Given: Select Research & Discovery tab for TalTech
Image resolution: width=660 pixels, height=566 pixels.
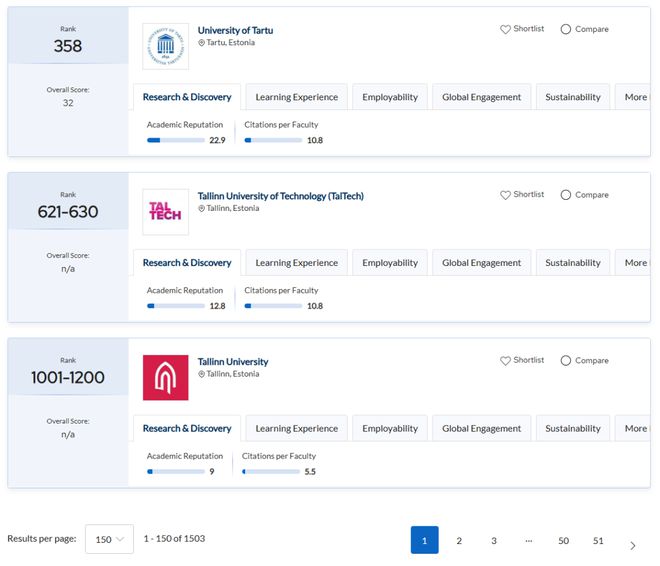Looking at the screenshot, I should click(x=187, y=263).
